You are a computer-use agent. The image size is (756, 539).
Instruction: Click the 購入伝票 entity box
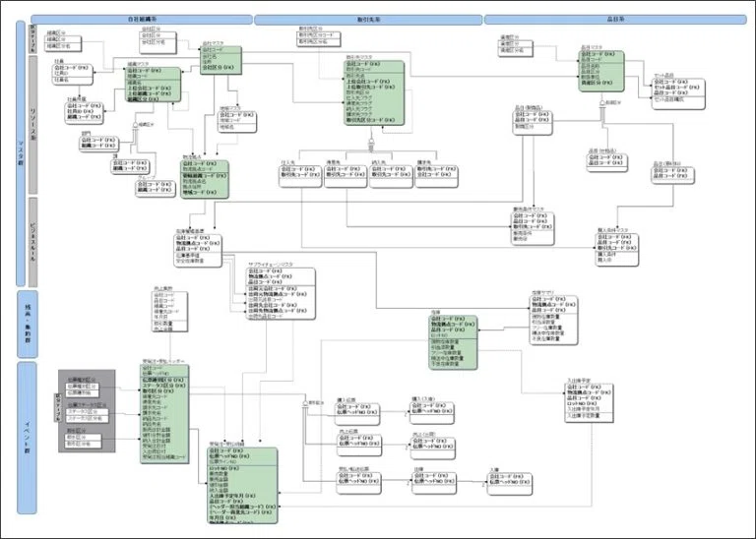357,414
